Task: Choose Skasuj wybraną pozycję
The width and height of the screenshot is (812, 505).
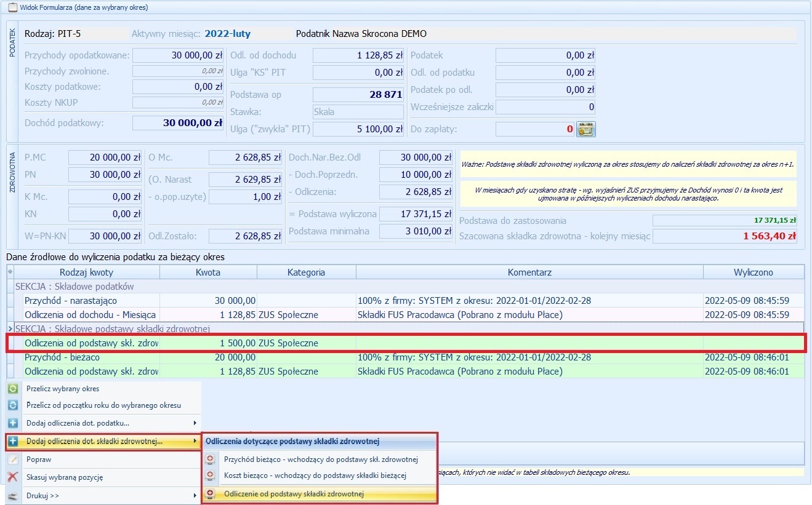Action: (103, 477)
